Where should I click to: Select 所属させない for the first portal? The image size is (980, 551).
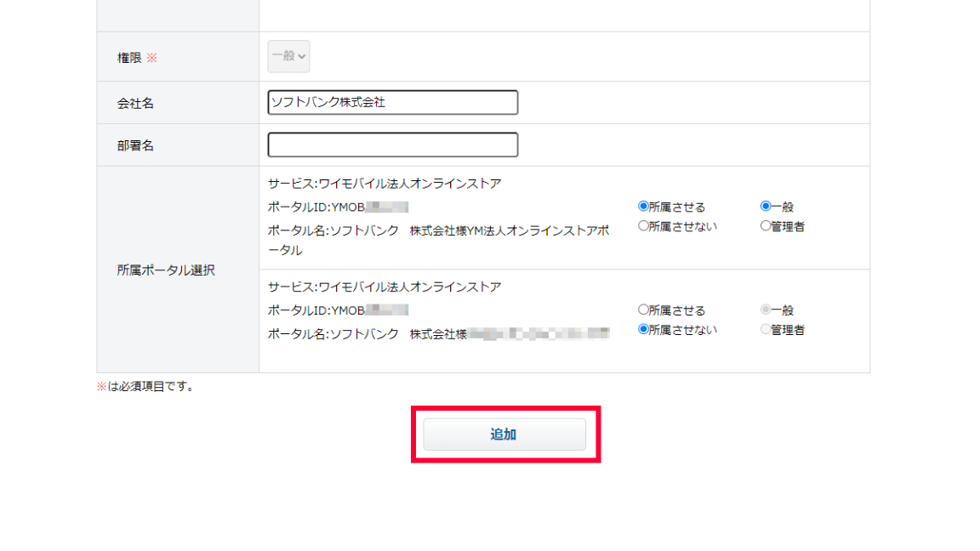pos(644,226)
